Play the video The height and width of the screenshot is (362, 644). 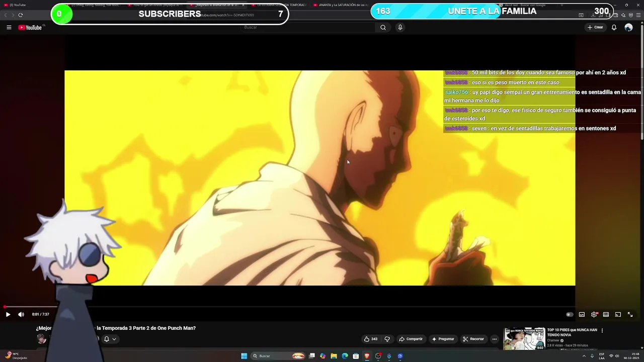8,315
